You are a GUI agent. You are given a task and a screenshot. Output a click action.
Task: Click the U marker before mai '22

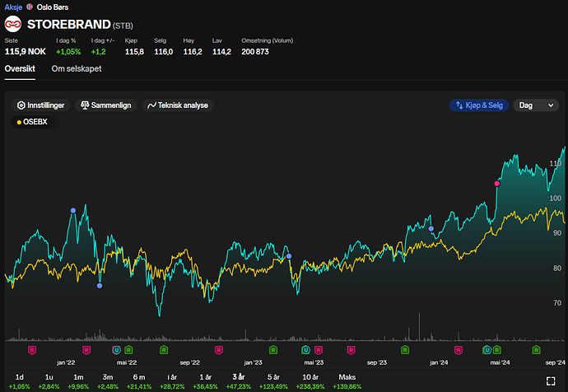116,350
